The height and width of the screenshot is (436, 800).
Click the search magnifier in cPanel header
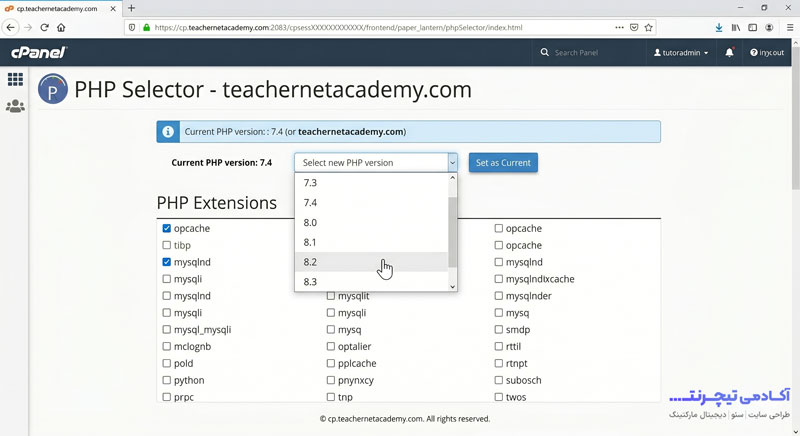click(544, 53)
